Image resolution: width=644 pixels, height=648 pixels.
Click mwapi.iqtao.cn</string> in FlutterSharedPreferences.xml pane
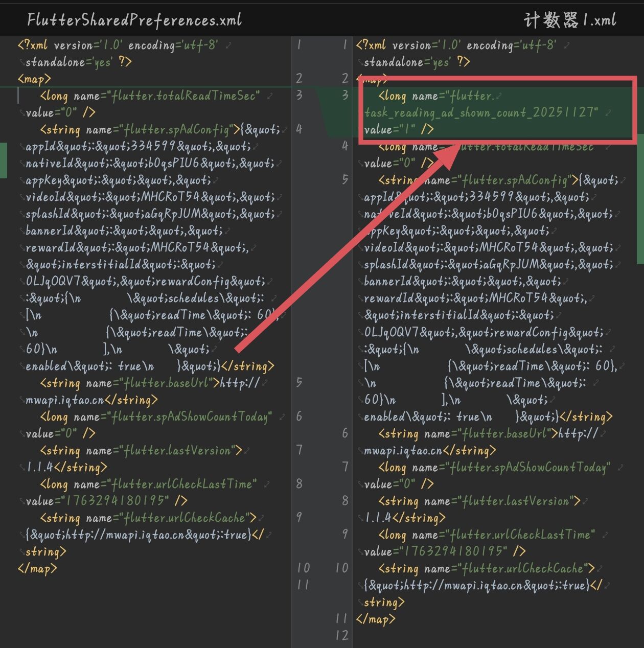click(91, 400)
